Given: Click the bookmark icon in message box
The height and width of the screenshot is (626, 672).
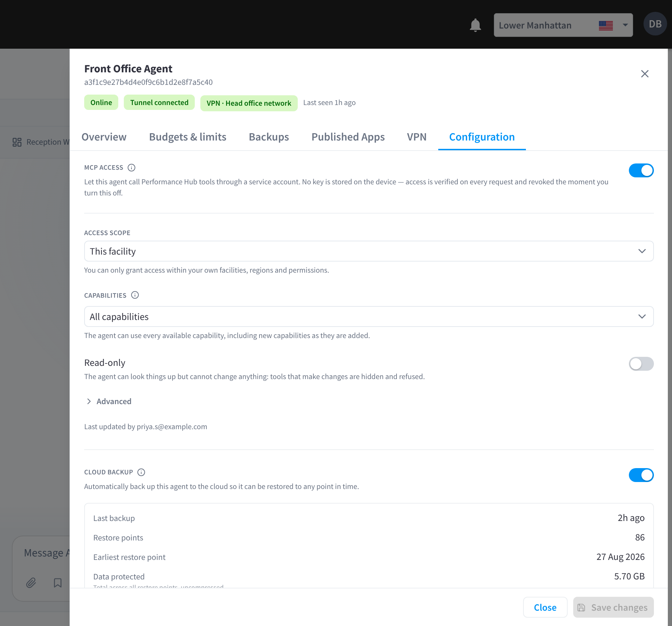Looking at the screenshot, I should tap(58, 583).
